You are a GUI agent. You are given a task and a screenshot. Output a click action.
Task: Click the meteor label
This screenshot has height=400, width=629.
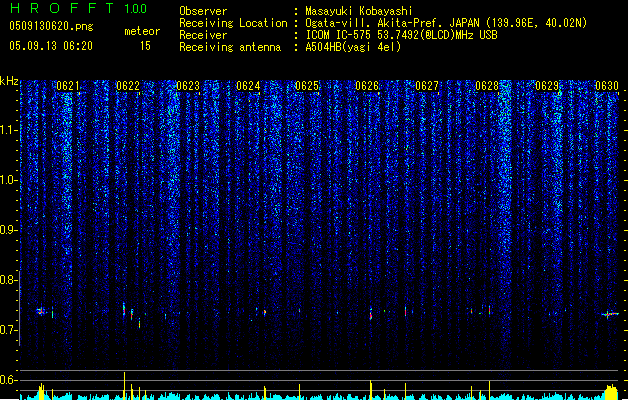coord(142,31)
